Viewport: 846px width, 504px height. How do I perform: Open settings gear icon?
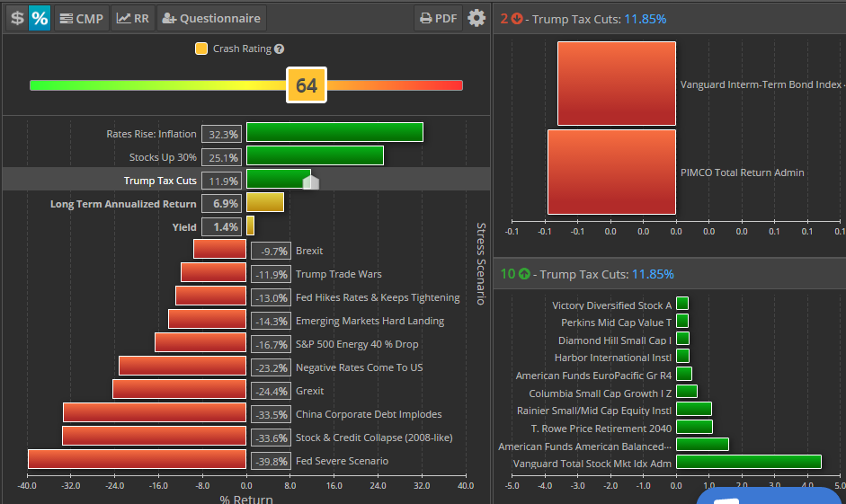pyautogui.click(x=476, y=18)
